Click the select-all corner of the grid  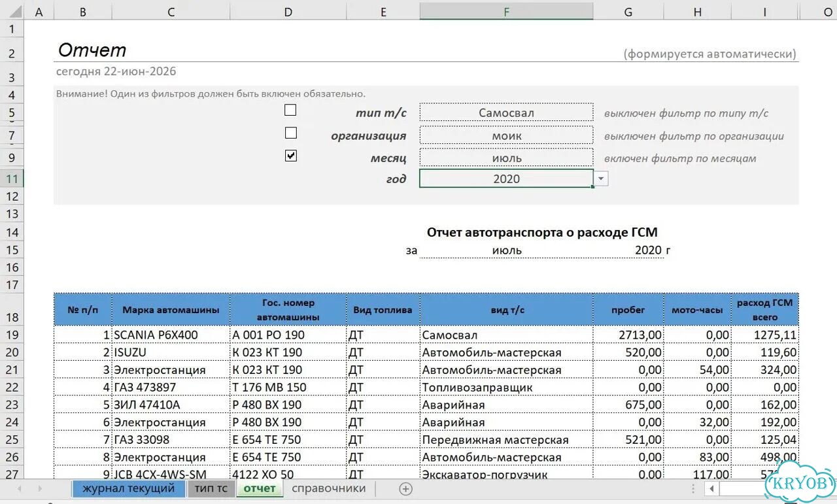(x=12, y=11)
